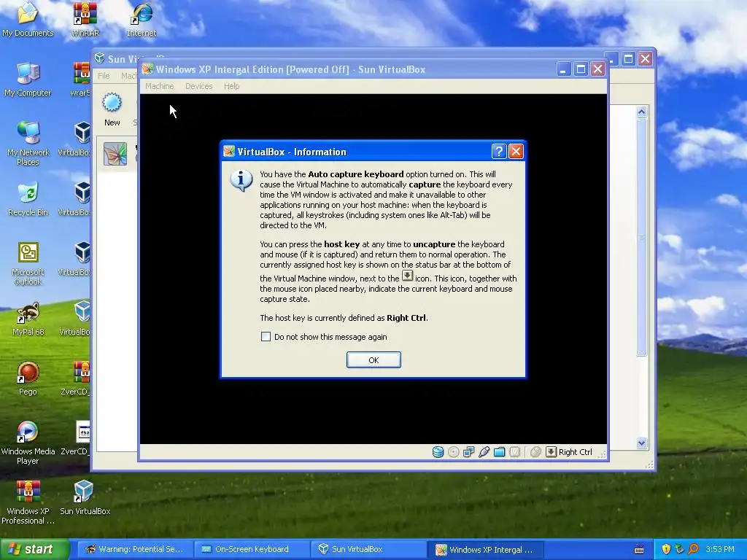Screen dimensions: 747x560
Task: Open the Internet Explorer desktop shortcut
Action: pos(142,19)
